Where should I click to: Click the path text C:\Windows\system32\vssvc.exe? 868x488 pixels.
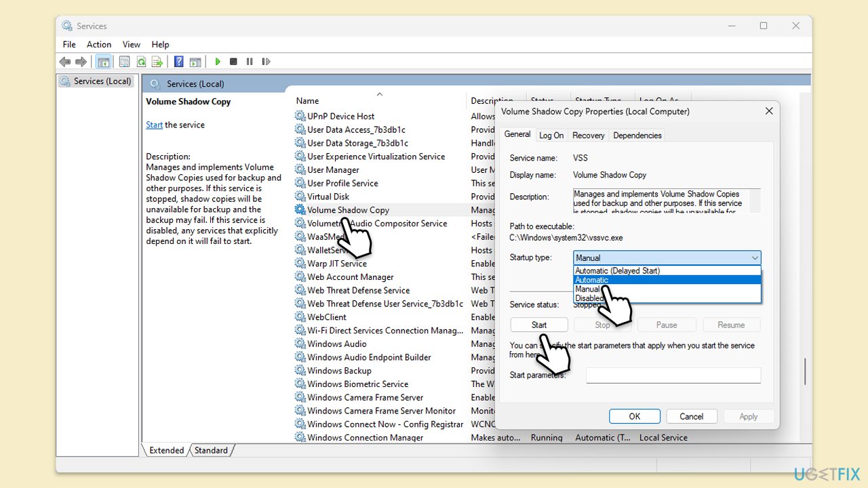click(x=566, y=238)
